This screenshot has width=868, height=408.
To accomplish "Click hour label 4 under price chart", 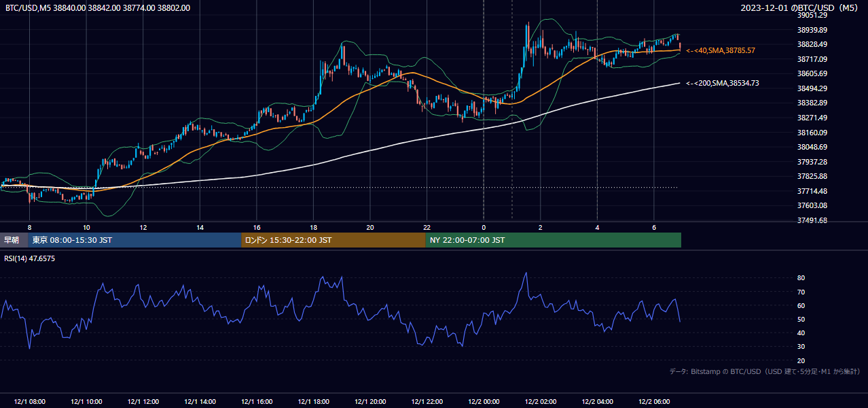I will (597, 227).
